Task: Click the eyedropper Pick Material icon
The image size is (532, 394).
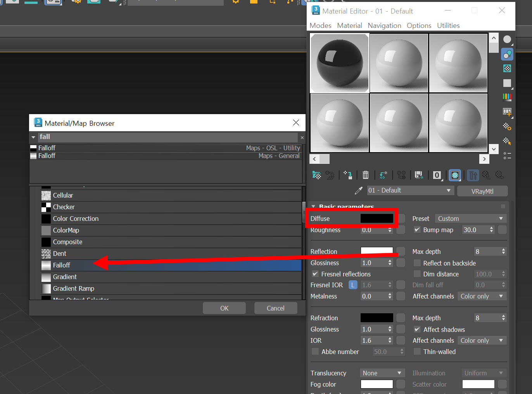Action: (359, 191)
